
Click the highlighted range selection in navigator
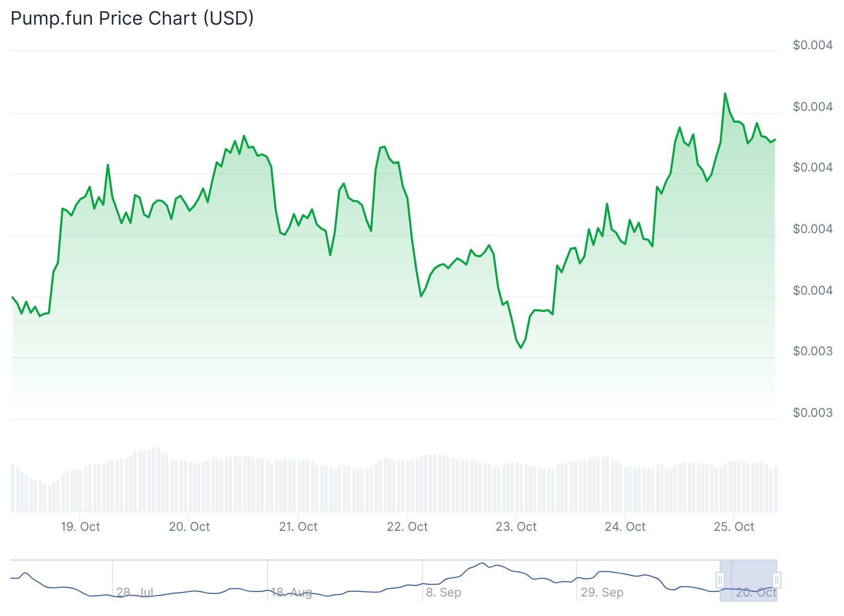[x=749, y=580]
